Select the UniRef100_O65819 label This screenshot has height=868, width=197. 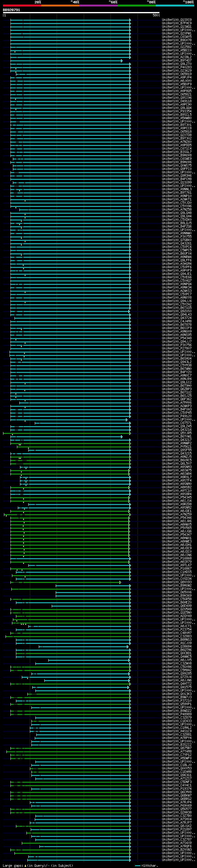point(177,74)
